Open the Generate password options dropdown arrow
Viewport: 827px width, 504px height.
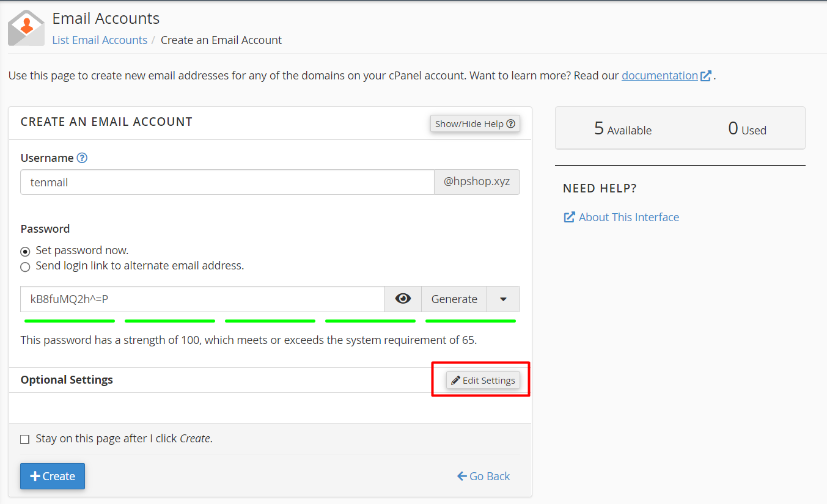[503, 299]
